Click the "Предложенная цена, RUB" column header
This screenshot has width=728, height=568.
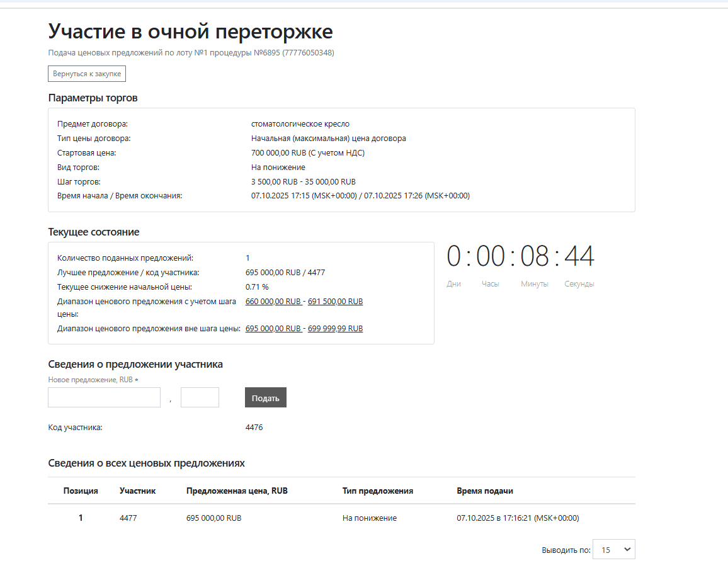tap(237, 491)
